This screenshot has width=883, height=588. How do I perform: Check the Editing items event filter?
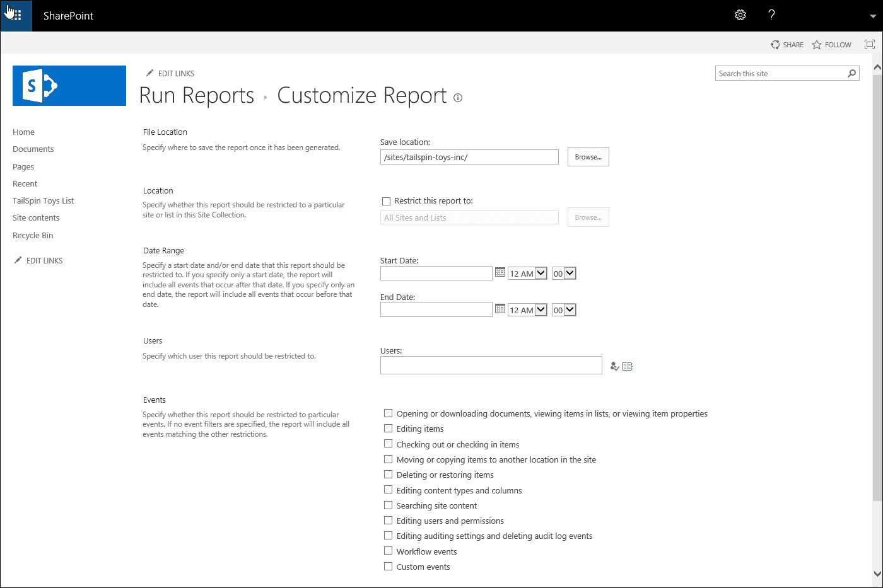pos(388,428)
